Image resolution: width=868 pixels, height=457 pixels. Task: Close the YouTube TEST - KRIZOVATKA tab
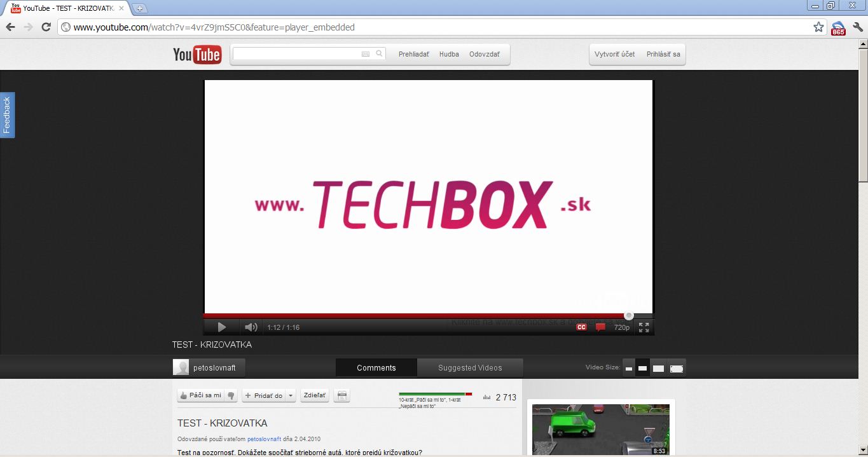121,8
